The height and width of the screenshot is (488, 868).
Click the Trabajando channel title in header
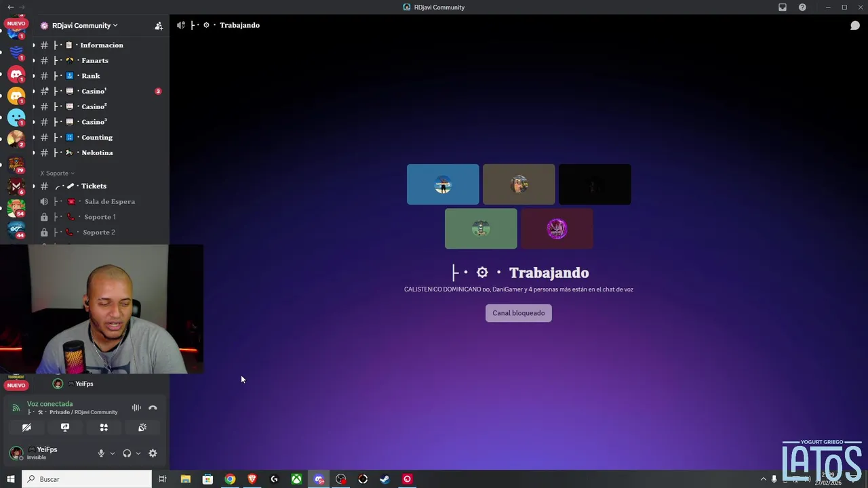pos(239,25)
